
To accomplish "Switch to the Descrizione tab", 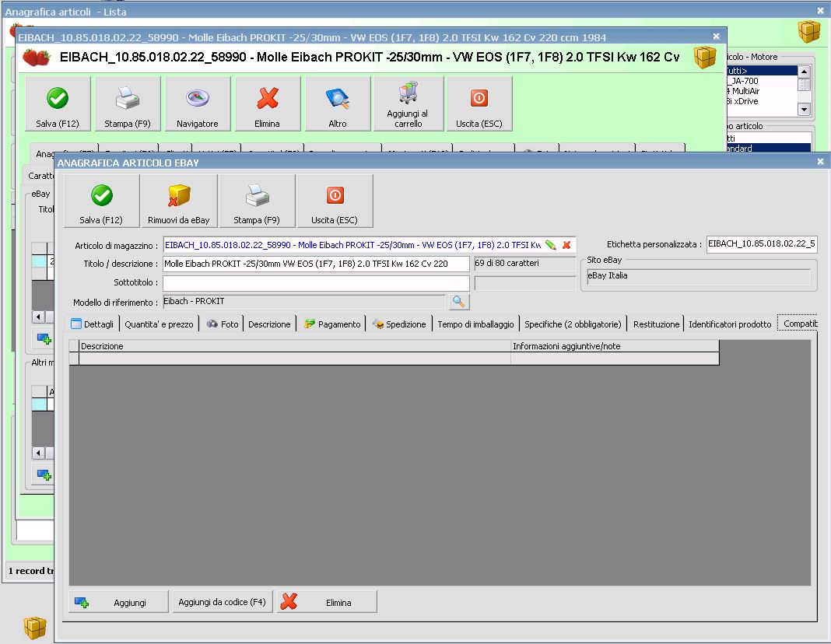I will tap(269, 324).
